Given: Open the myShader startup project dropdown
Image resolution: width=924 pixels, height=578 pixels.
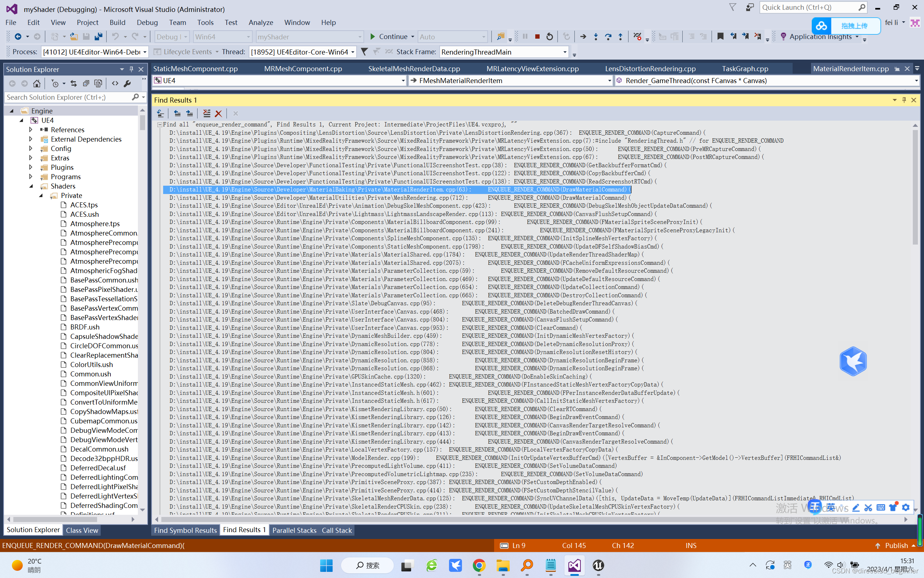Looking at the screenshot, I should click(x=309, y=37).
